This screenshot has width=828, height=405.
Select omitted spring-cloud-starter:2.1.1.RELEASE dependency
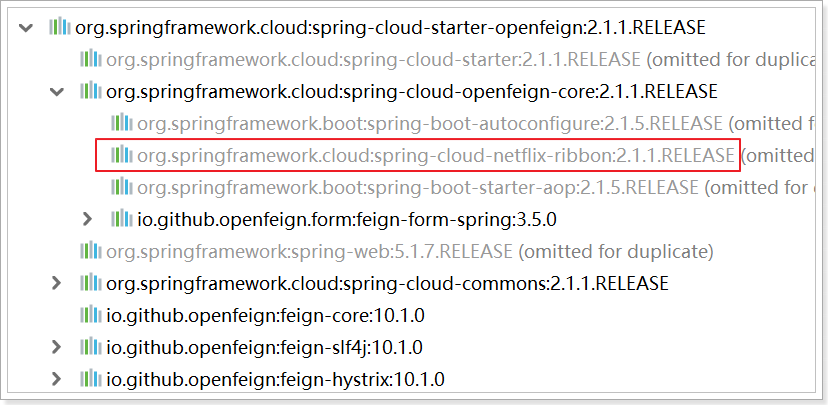pos(463,60)
